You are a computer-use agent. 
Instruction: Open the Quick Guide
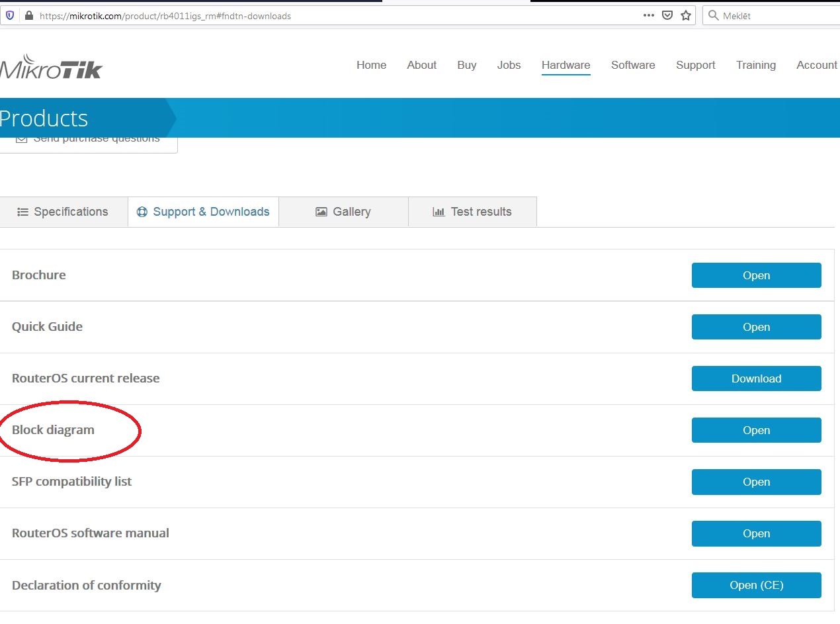click(x=756, y=327)
